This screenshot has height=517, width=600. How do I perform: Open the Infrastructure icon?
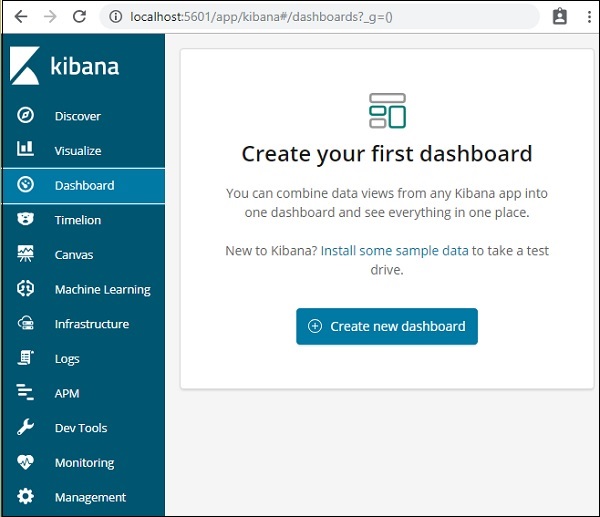click(26, 323)
